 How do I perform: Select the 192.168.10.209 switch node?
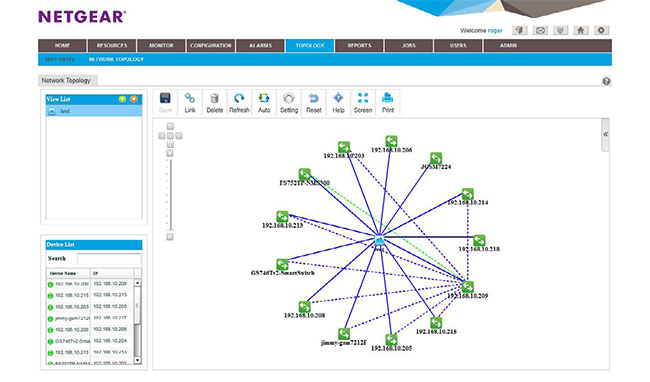[x=468, y=287]
